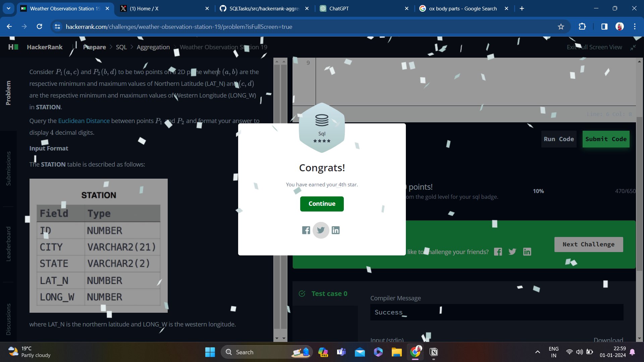Reload the HackerRank page
This screenshot has width=644, height=362.
(x=39, y=26)
